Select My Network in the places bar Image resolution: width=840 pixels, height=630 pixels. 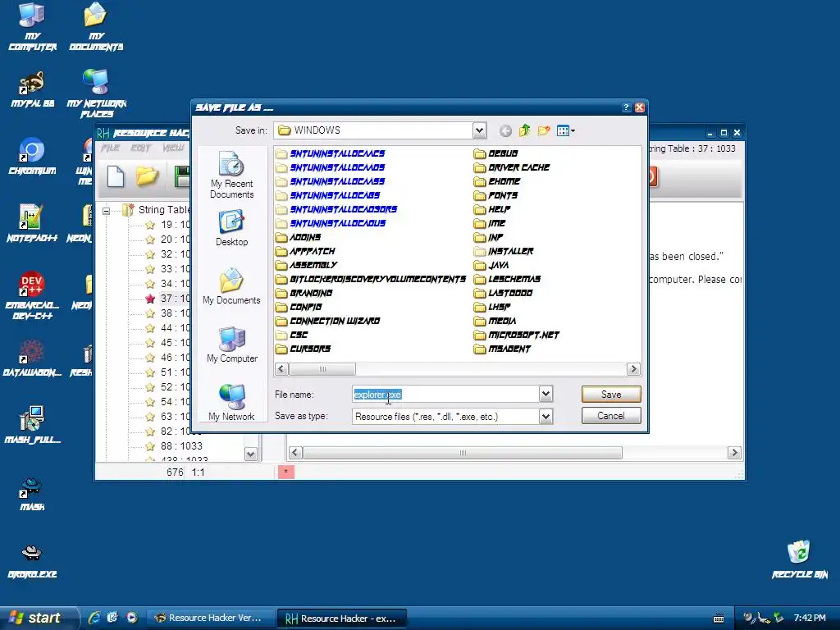click(x=232, y=402)
